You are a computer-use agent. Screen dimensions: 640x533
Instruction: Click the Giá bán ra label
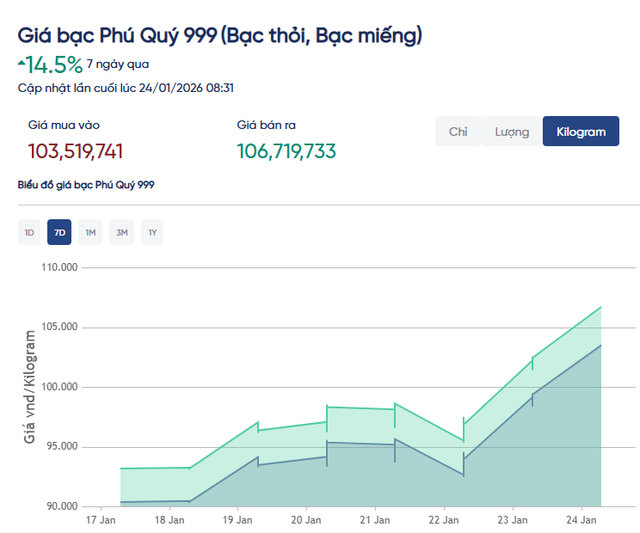coord(266,125)
